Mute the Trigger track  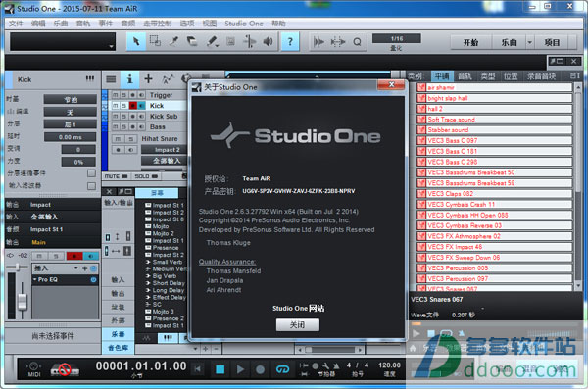coord(116,95)
